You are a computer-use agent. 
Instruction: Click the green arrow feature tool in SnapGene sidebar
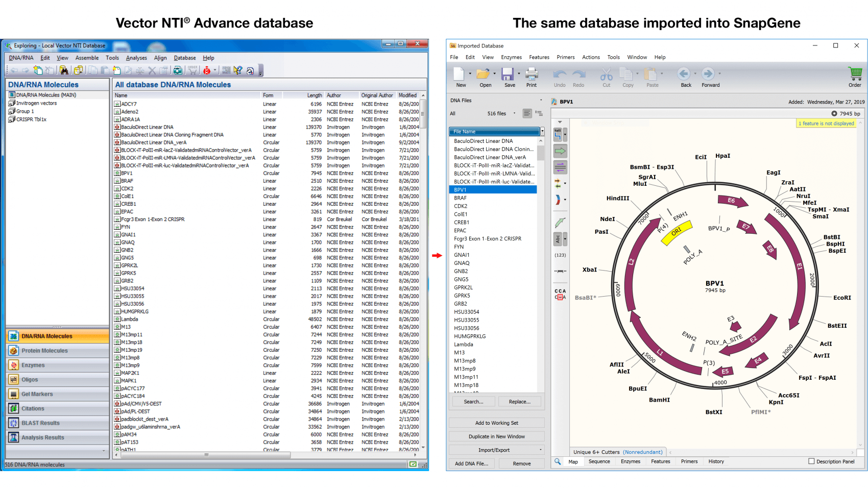click(560, 151)
